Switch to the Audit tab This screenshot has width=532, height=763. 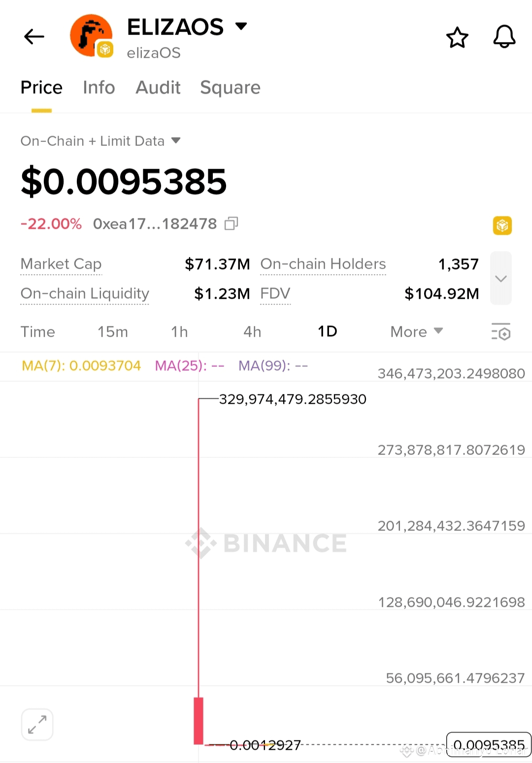coord(158,88)
